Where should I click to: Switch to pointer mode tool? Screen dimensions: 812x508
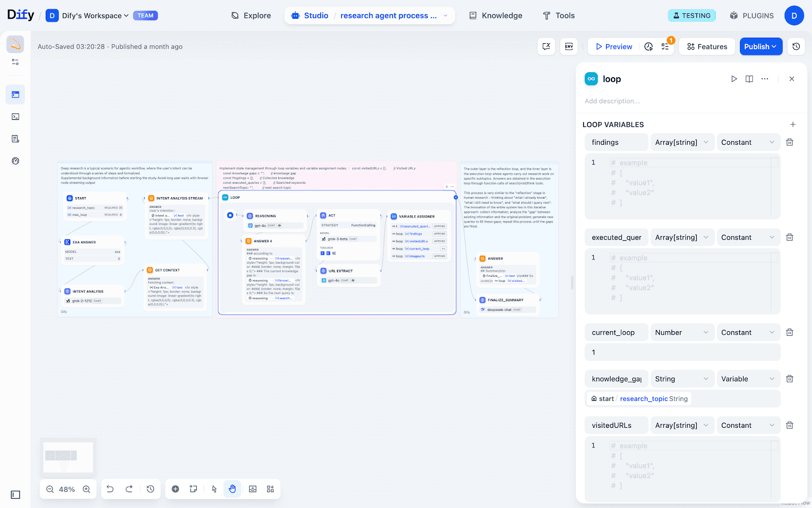tap(214, 489)
